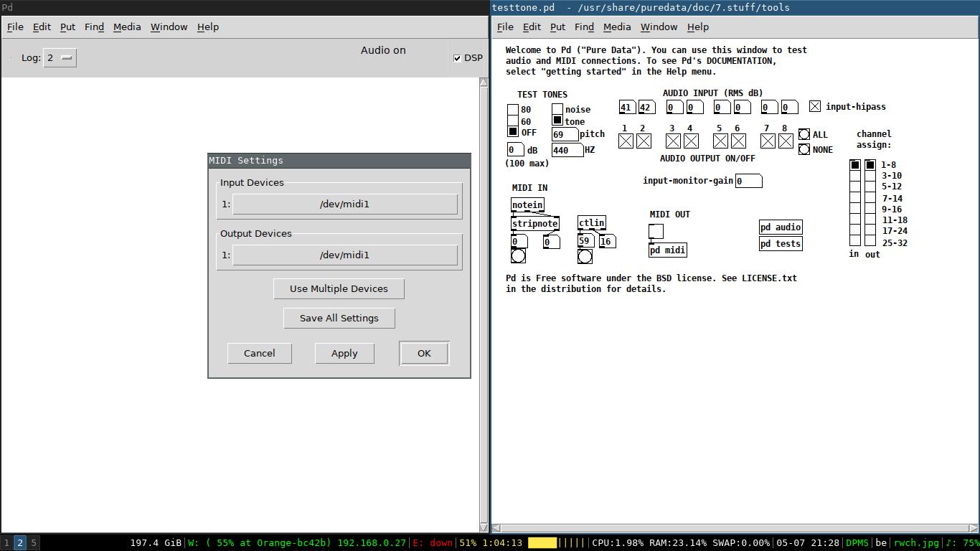
Task: Click the volume 75% indicator in status bar
Action: [x=961, y=543]
